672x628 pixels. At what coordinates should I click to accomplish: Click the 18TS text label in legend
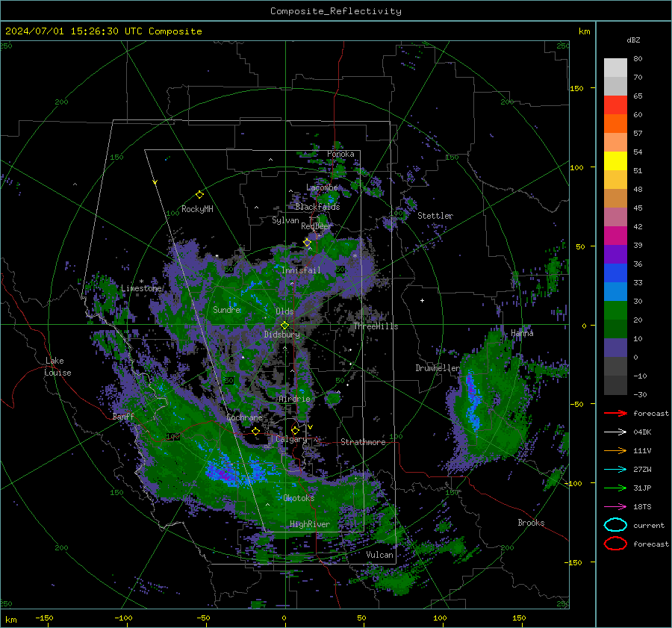point(642,507)
